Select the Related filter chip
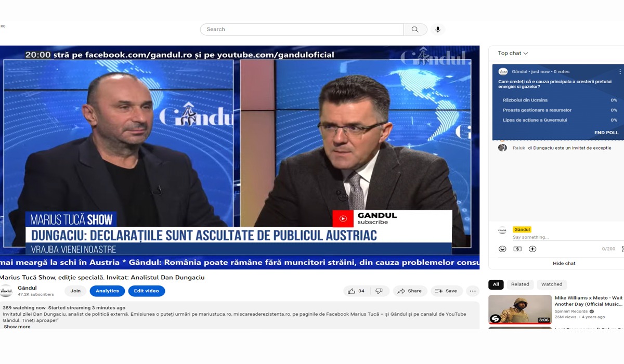This screenshot has height=364, width=624. point(520,284)
